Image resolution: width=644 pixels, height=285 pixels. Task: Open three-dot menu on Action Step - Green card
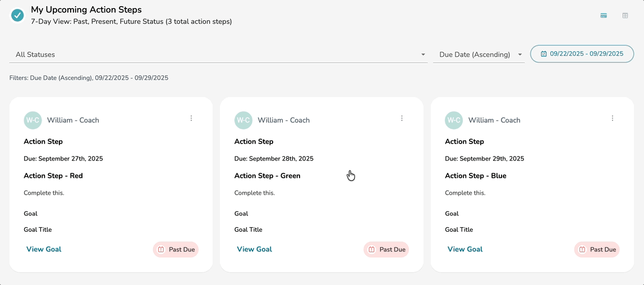pyautogui.click(x=402, y=118)
